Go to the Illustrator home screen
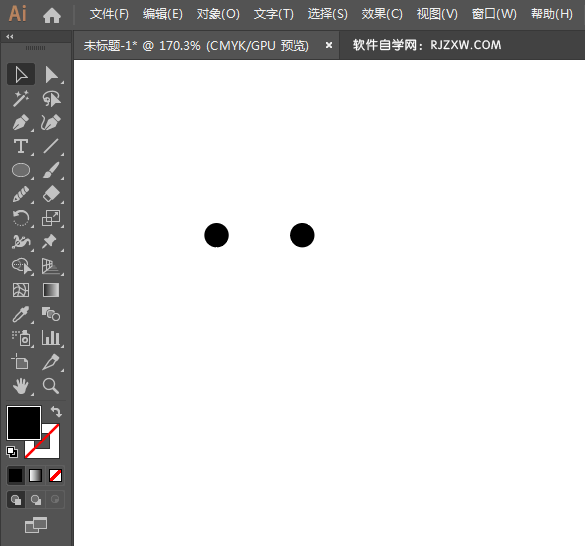This screenshot has width=585, height=546. pos(52,15)
